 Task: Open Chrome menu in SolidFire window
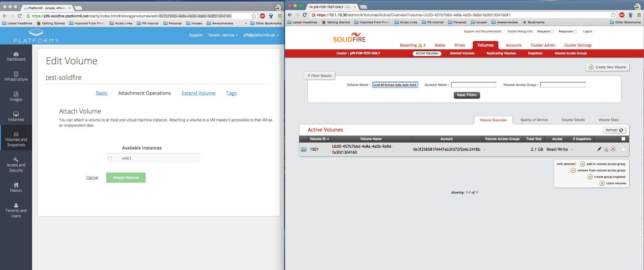point(639,15)
